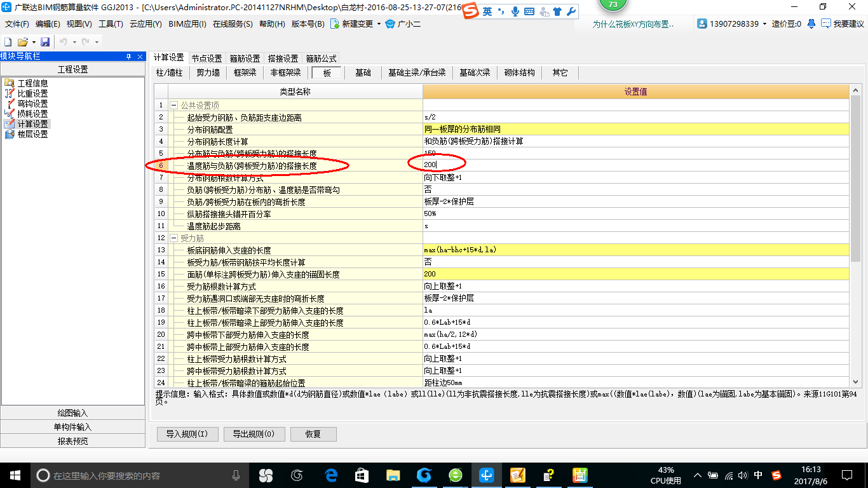Select 弯钩设置 in navigation tree

32,104
